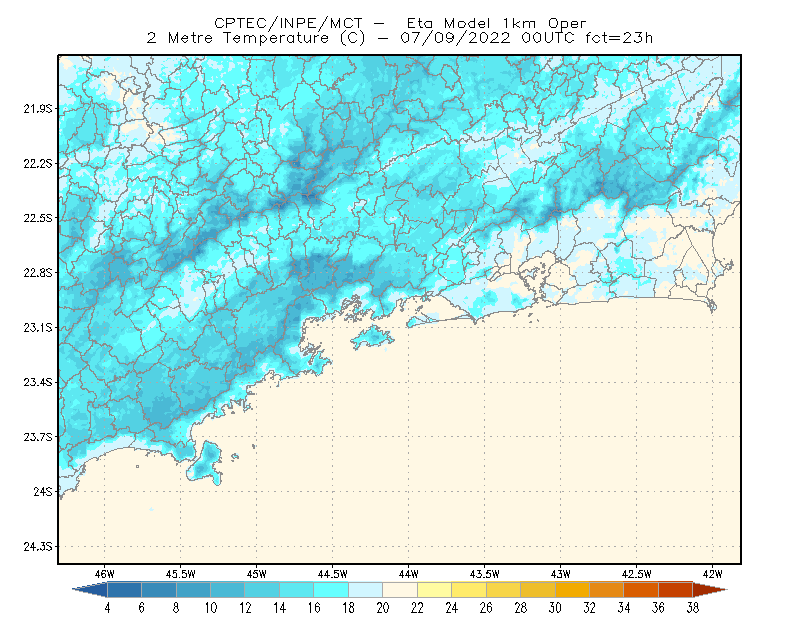The image size is (800, 618).
Task: Click the 44W longitude axis label
Action: pos(408,574)
